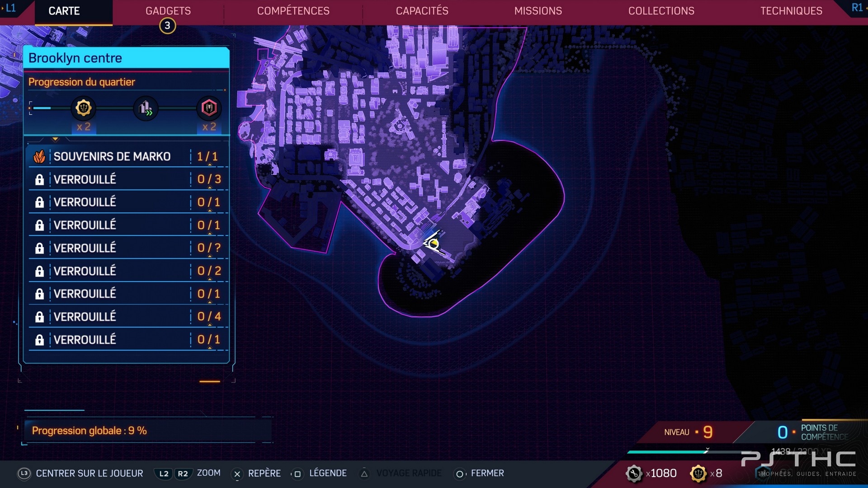This screenshot has height=488, width=868.
Task: Open the CAPACITÉS tab
Action: (422, 11)
